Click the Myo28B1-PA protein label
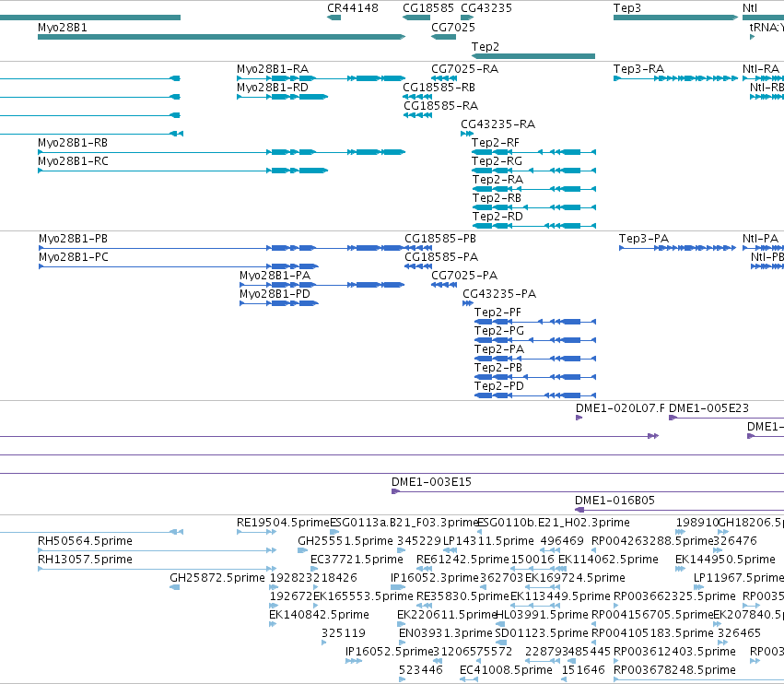 point(275,276)
